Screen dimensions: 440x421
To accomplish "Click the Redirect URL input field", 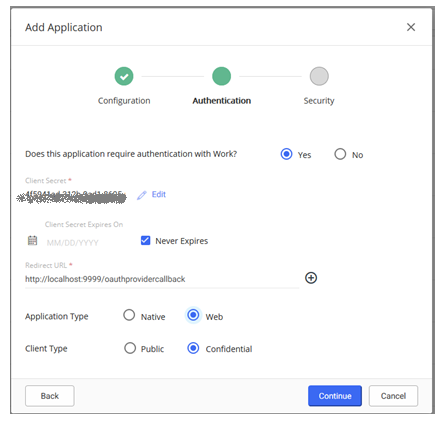I will [x=162, y=279].
